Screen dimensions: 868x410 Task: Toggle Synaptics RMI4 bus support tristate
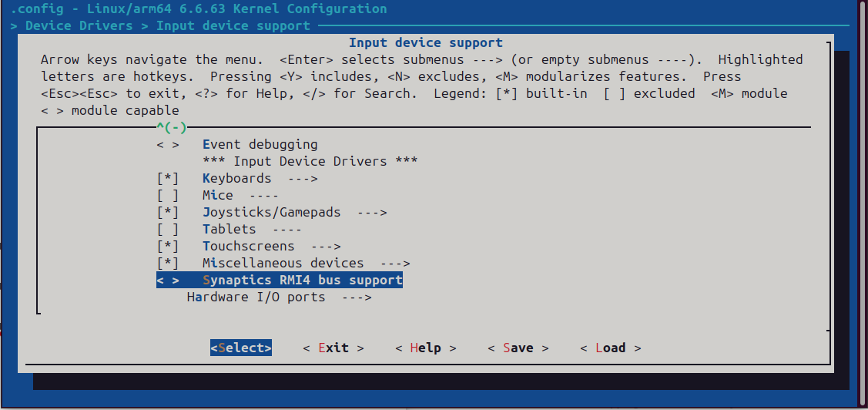click(168, 281)
